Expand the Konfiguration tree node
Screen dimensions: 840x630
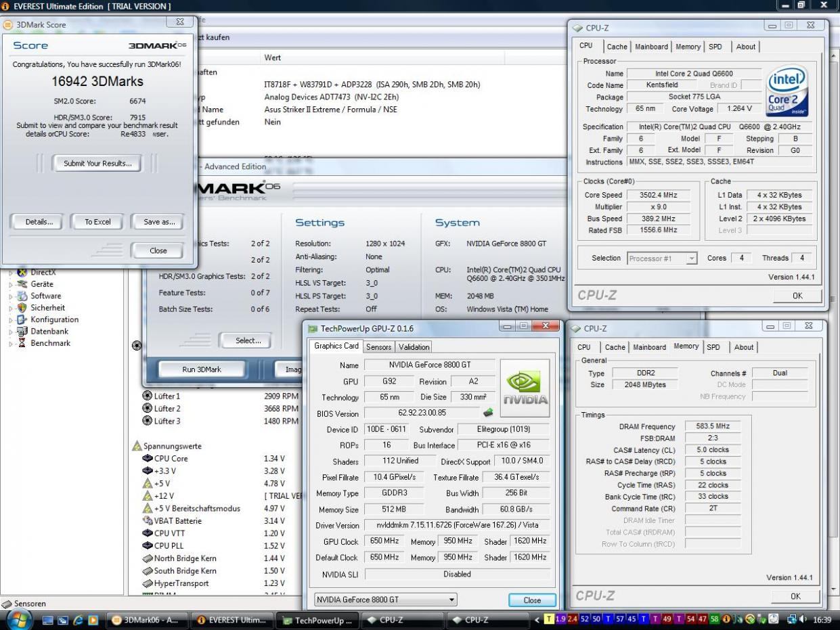[x=10, y=320]
